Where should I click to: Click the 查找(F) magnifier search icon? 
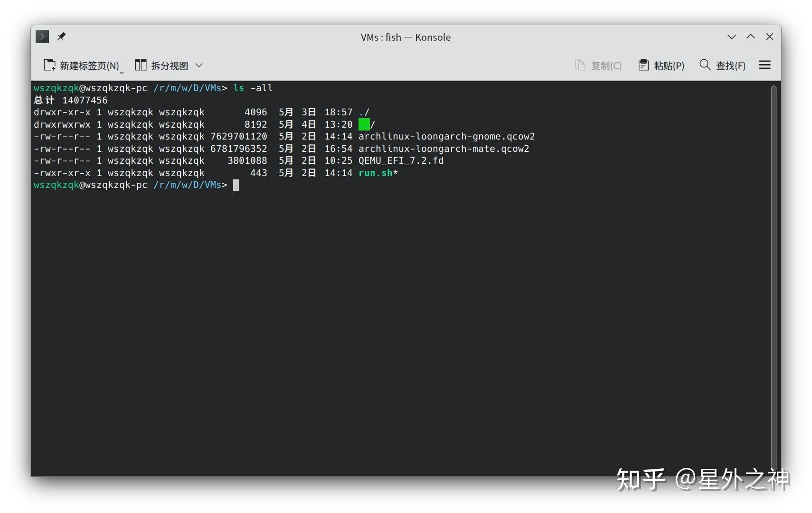(705, 65)
